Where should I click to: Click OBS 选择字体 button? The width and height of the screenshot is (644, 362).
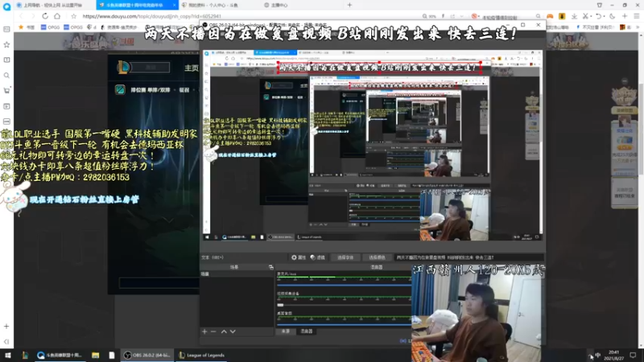pyautogui.click(x=345, y=257)
